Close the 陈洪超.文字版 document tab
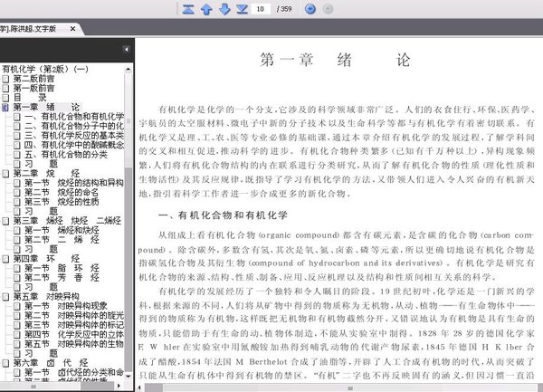This screenshot has height=392, width=543. tap(72, 28)
